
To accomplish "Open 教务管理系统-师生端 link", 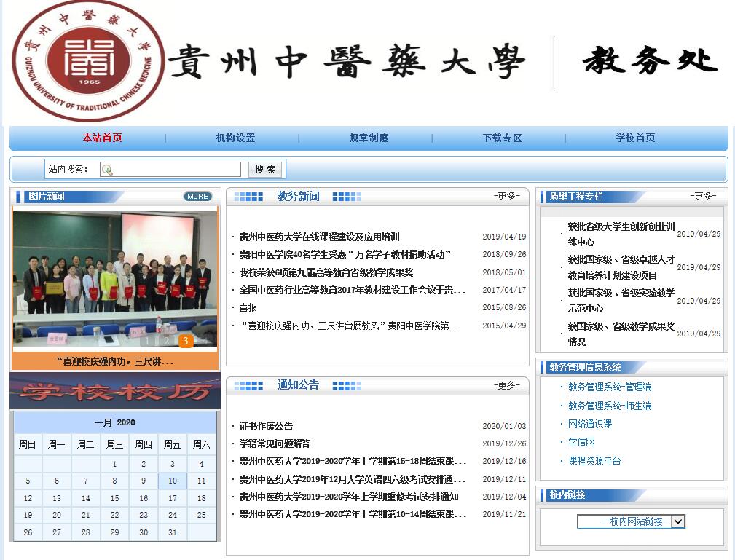I will pos(610,406).
